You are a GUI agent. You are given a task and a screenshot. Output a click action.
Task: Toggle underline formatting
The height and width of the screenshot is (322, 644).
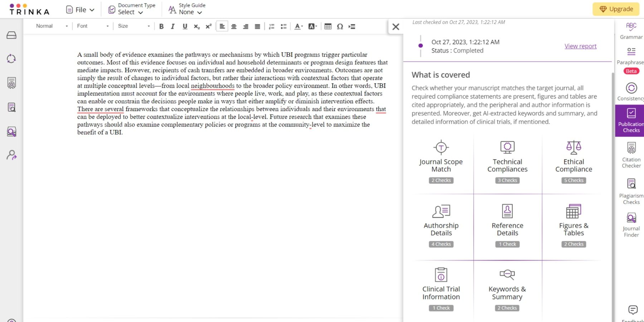click(185, 26)
